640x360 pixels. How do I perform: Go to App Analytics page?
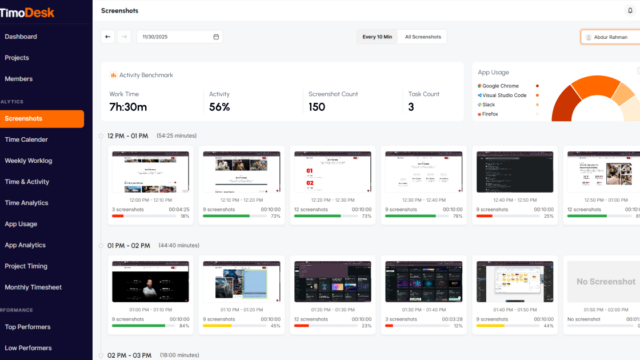(x=25, y=245)
